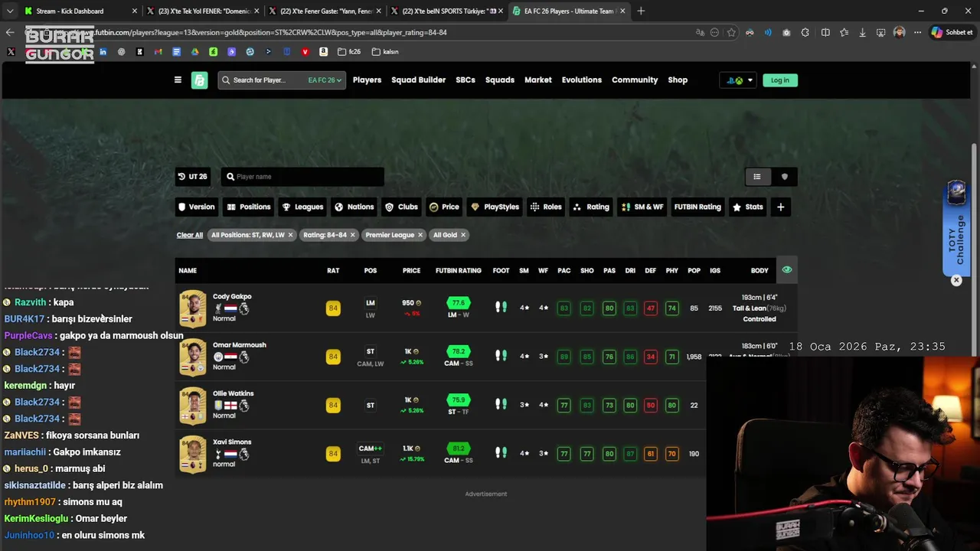The width and height of the screenshot is (980, 551).
Task: Click the plus icon to add more filters
Action: coord(780,207)
